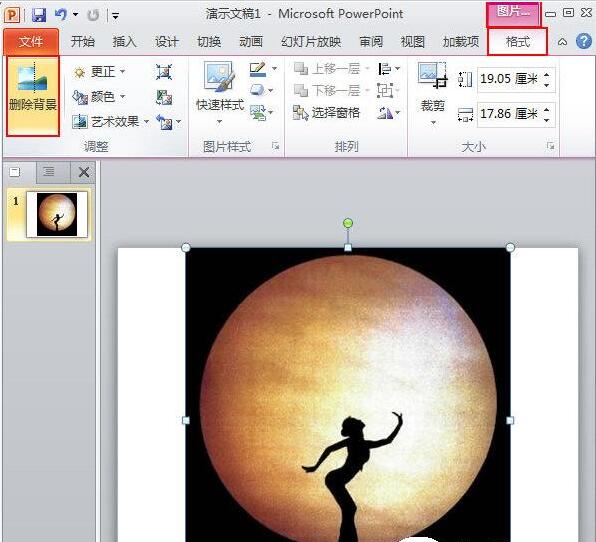Collapse the ribbon with the caret icon
Viewport: 596px width, 542px height.
click(x=562, y=41)
